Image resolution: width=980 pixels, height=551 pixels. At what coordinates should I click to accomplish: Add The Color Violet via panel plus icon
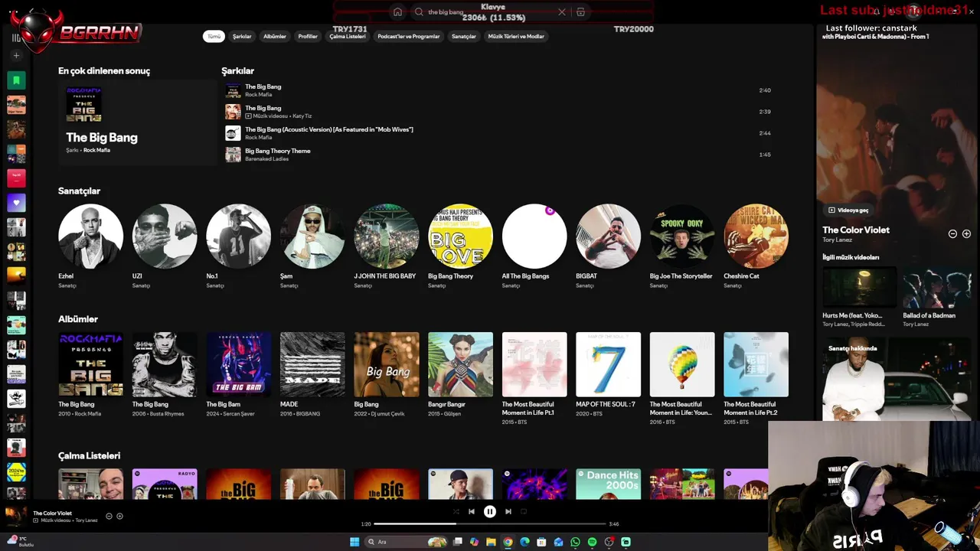[x=966, y=233]
